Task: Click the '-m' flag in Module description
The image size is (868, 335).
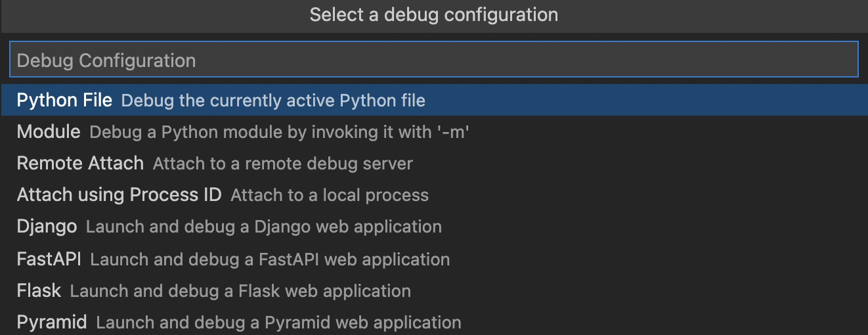Action: pos(453,132)
